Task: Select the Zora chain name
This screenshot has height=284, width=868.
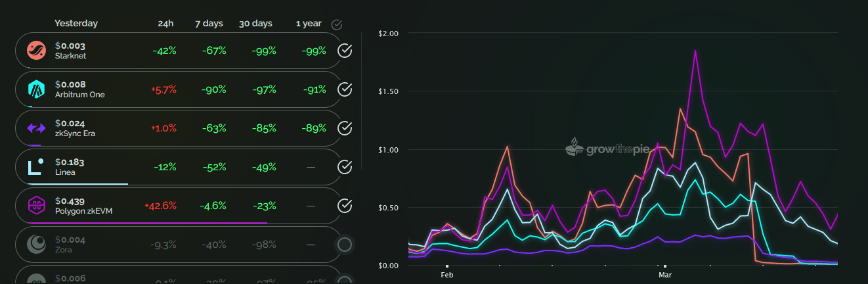Action: (64, 250)
